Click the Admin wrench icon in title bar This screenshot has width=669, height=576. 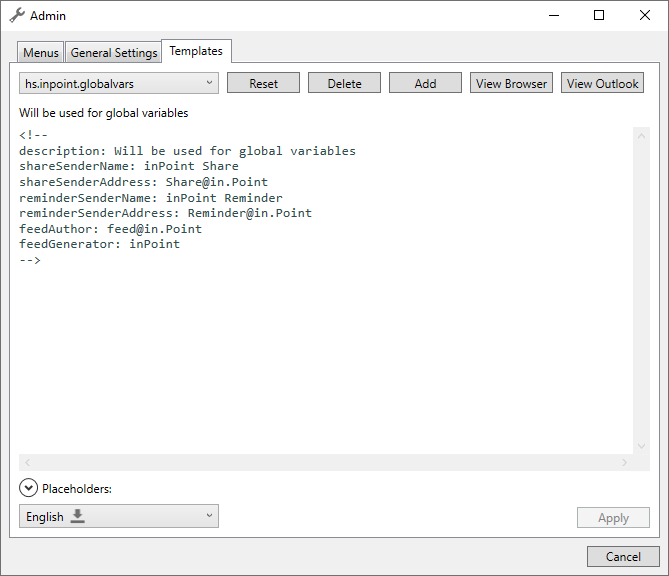pos(17,16)
